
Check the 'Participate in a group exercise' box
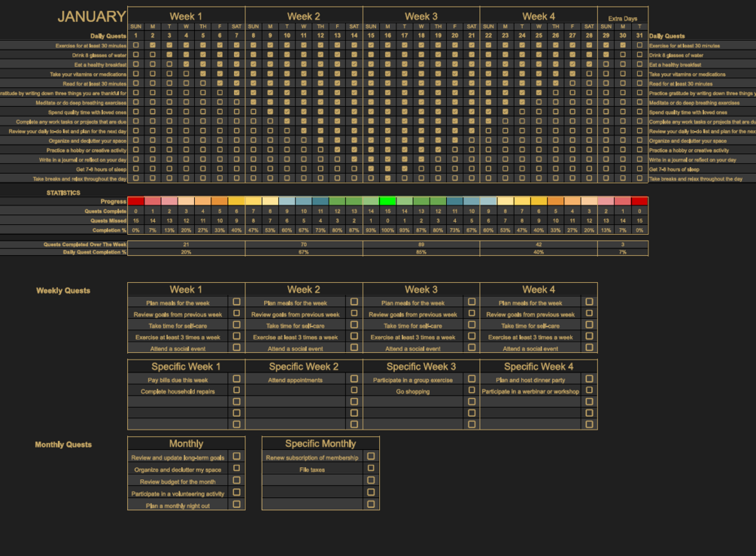(472, 379)
